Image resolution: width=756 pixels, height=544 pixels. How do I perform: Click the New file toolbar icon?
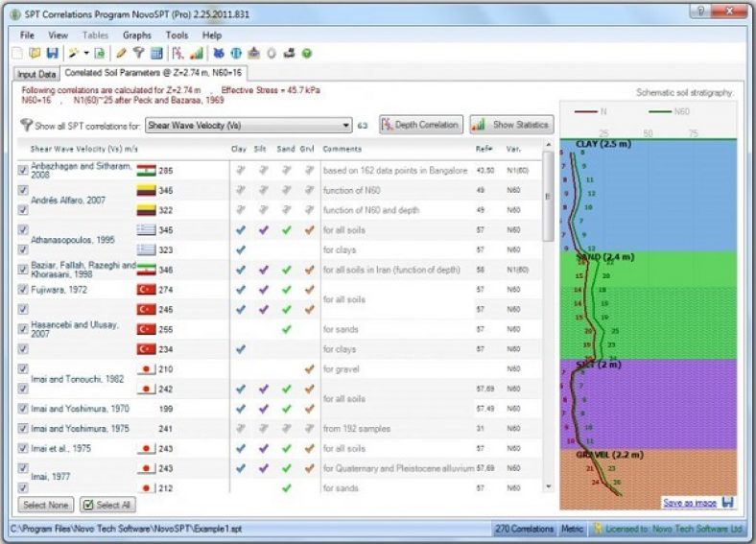click(17, 54)
